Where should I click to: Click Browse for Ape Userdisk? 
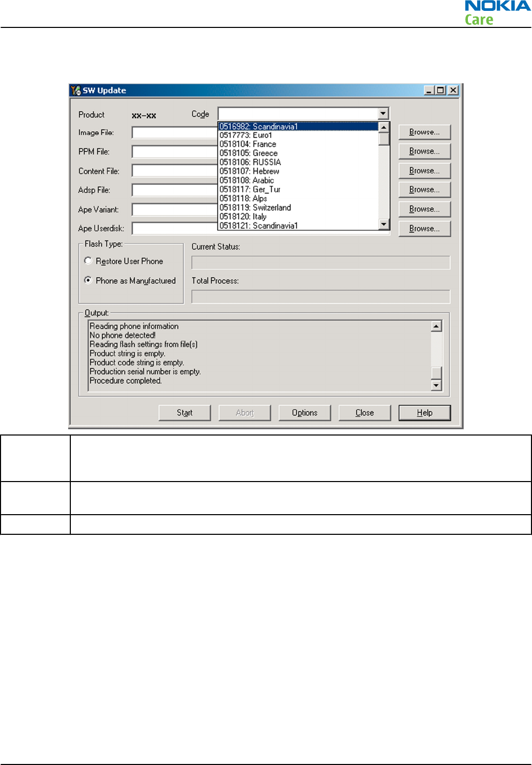pyautogui.click(x=424, y=229)
